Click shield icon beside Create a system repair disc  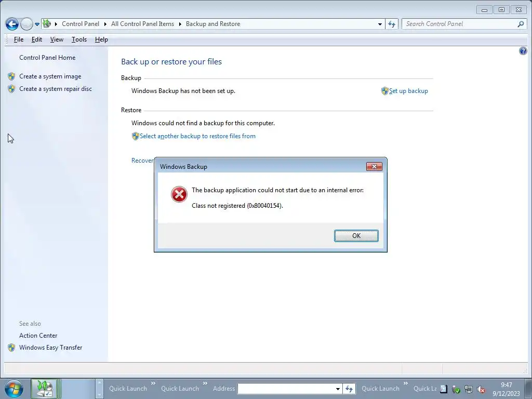pyautogui.click(x=11, y=88)
